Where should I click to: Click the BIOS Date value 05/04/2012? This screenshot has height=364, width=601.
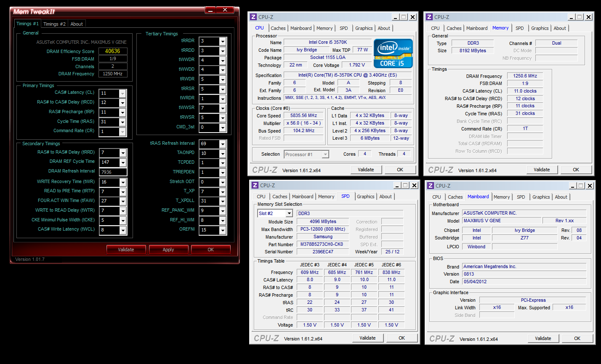coord(524,282)
